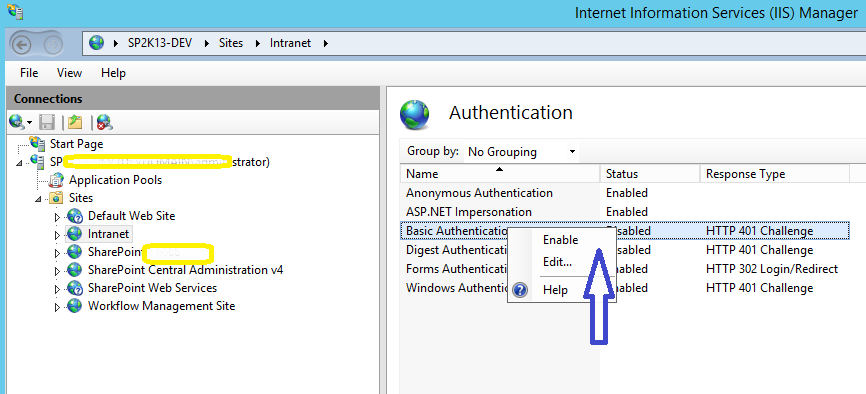Click the SharePoint Web Services globe icon
This screenshot has width=866, height=394.
point(75,288)
